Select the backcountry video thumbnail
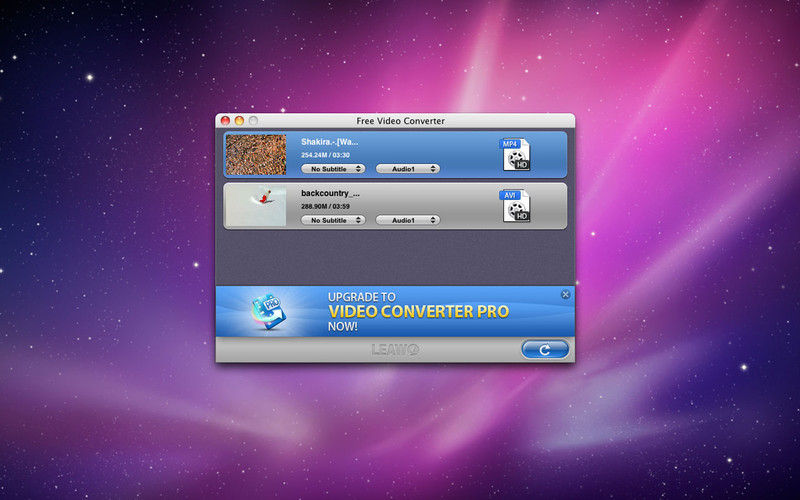Viewport: 800px width, 500px height. pyautogui.click(x=256, y=206)
